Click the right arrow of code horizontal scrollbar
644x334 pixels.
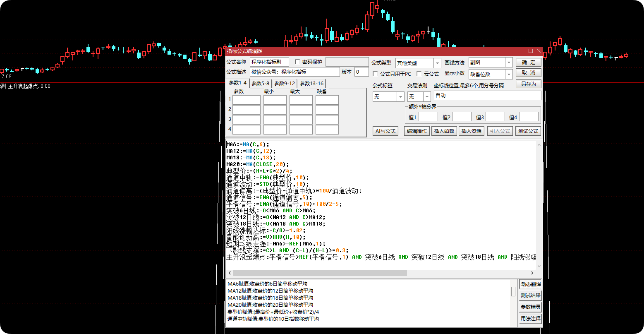pos(532,273)
